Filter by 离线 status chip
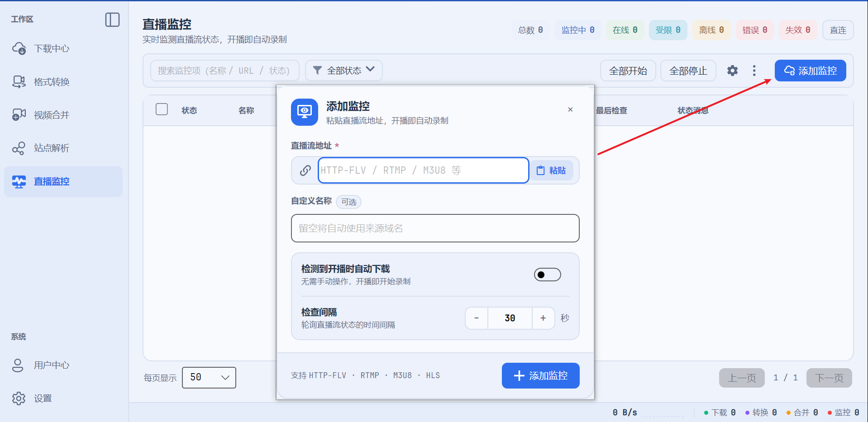868x422 pixels. point(711,30)
